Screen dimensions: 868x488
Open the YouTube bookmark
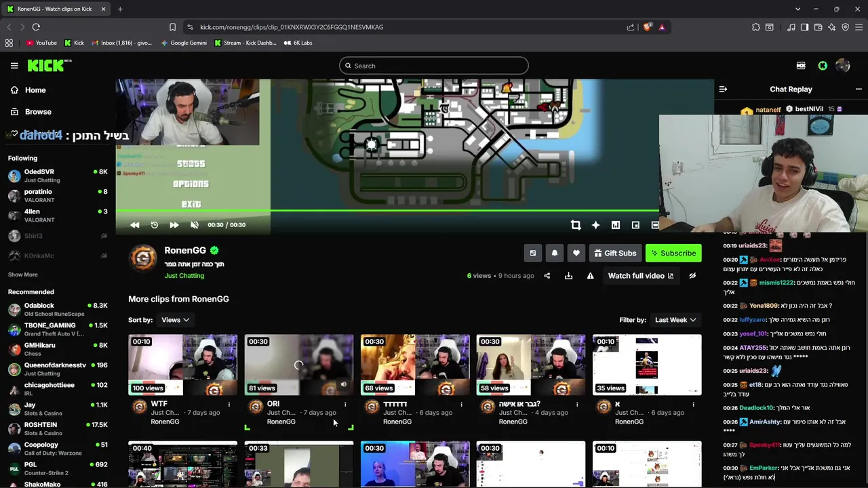[41, 43]
